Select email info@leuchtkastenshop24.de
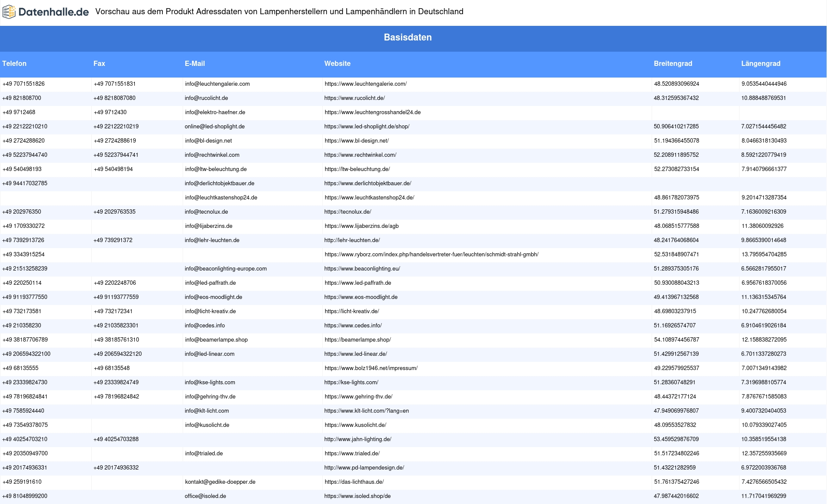827x504 pixels. coord(221,198)
